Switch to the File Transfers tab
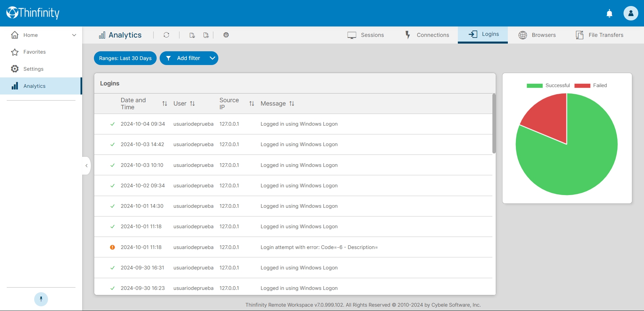The image size is (644, 311). [x=599, y=35]
